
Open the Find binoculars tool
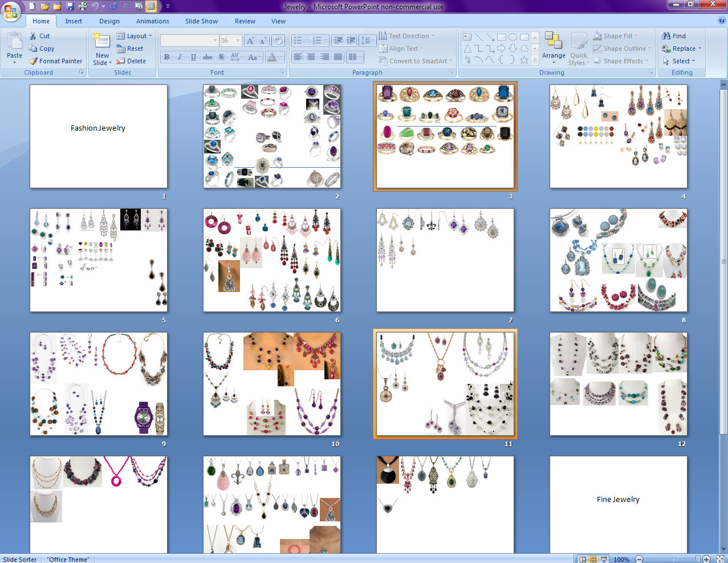(666, 36)
